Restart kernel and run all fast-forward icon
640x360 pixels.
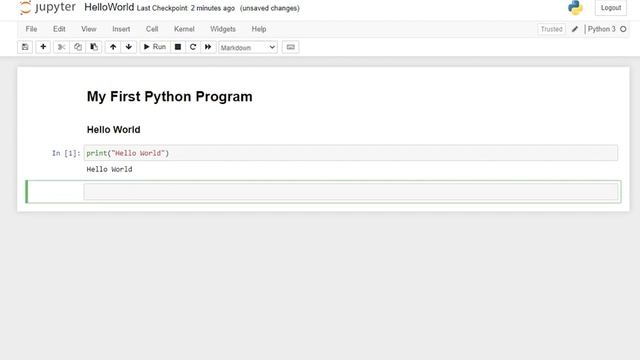[208, 47]
